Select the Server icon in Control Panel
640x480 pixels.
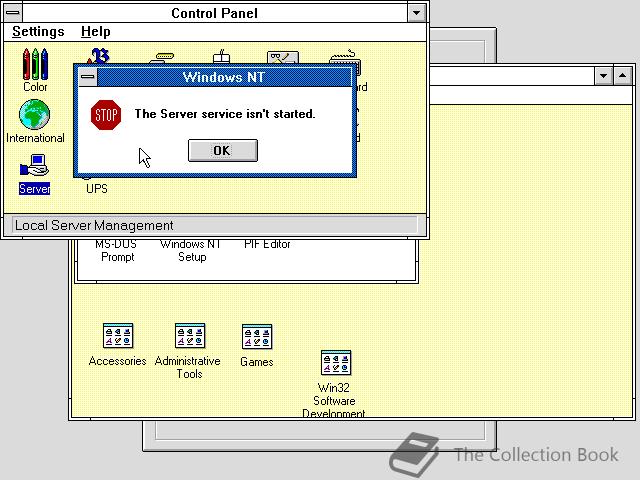click(x=35, y=165)
